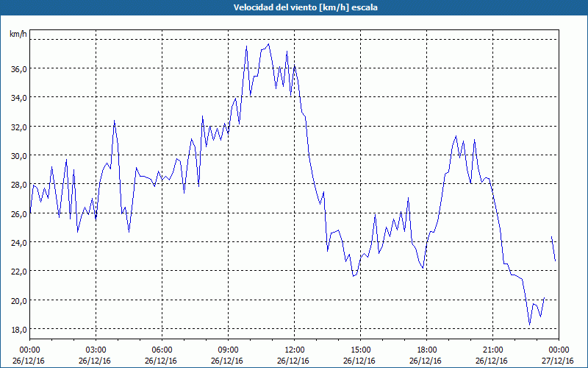Click the lowest wind speed point near 22:40
Viewport: 588px width, 368px height.
529,325
